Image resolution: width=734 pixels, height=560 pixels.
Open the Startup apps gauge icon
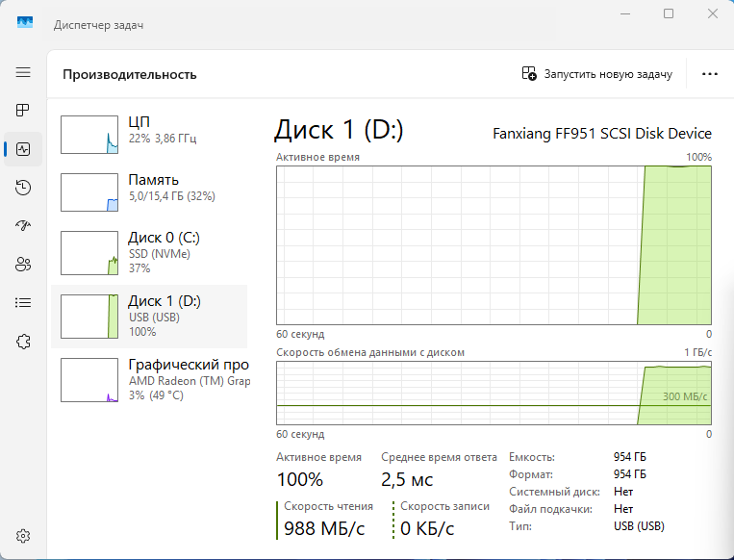23,225
